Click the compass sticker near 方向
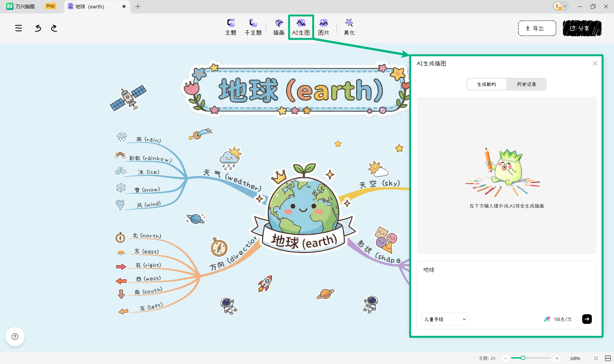Screen dimensions: 614x364 [x=219, y=247]
